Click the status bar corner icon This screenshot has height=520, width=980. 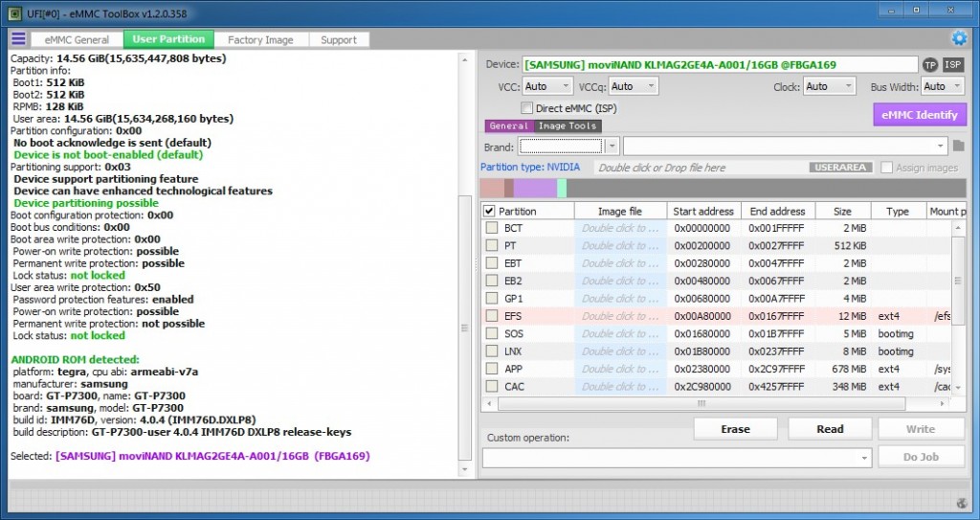pyautogui.click(x=962, y=503)
